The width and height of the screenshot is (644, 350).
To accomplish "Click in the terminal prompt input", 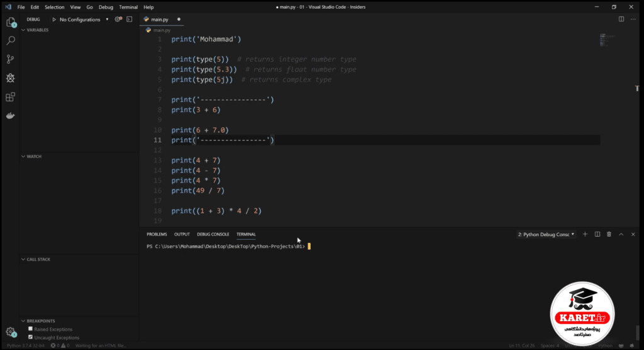I will pos(309,246).
